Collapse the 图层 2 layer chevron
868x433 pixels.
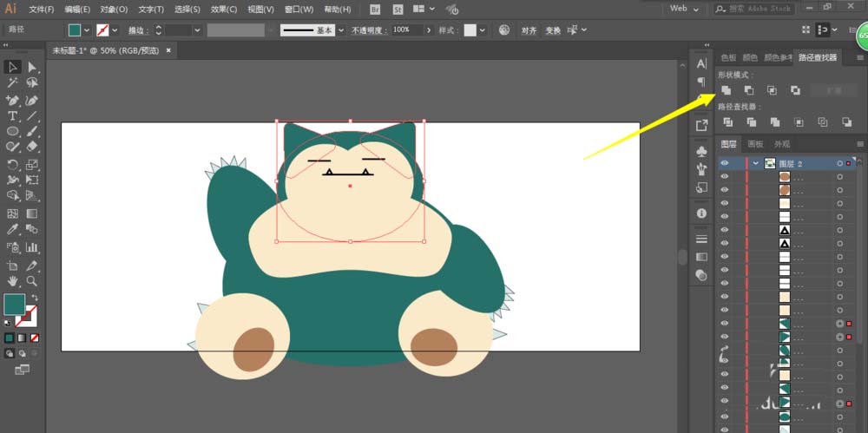point(756,163)
